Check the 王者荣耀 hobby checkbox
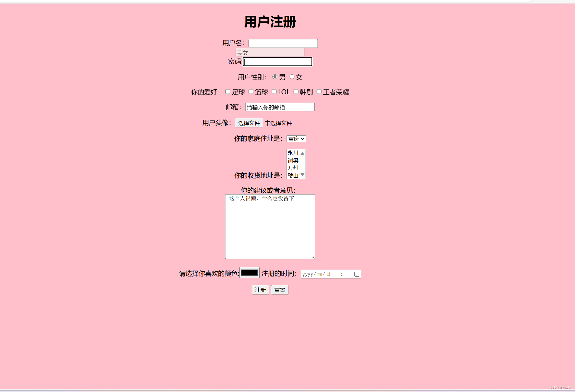Image resolution: width=575 pixels, height=392 pixels. 319,92
